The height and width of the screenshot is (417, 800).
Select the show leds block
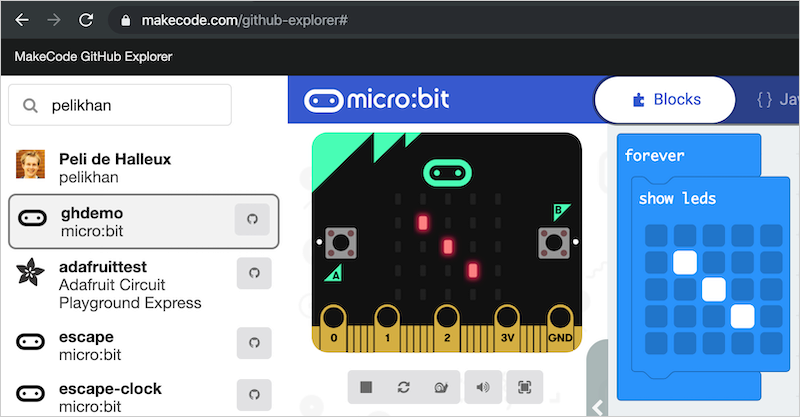coord(678,198)
